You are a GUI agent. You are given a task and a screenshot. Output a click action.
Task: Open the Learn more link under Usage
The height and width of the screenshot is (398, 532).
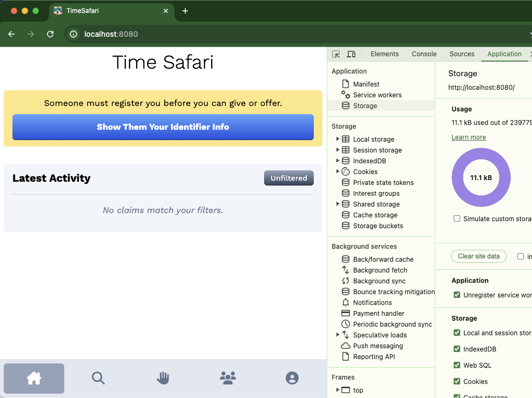(468, 137)
